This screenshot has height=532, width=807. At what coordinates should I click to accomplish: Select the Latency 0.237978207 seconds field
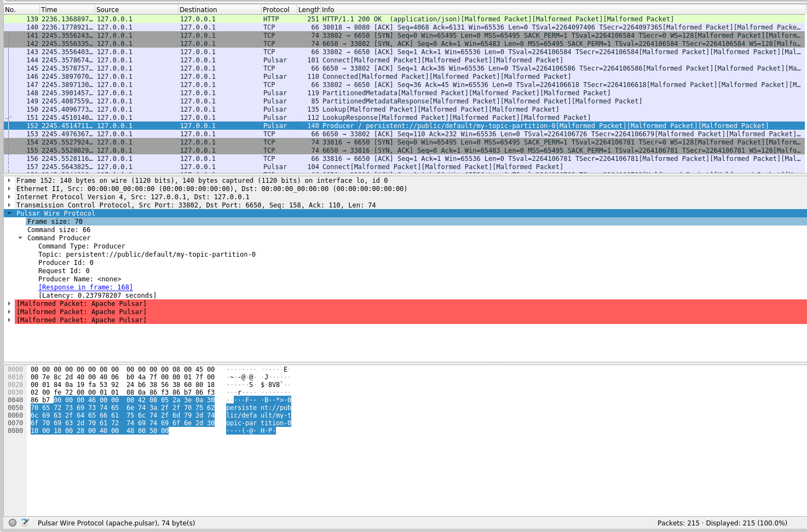97,295
